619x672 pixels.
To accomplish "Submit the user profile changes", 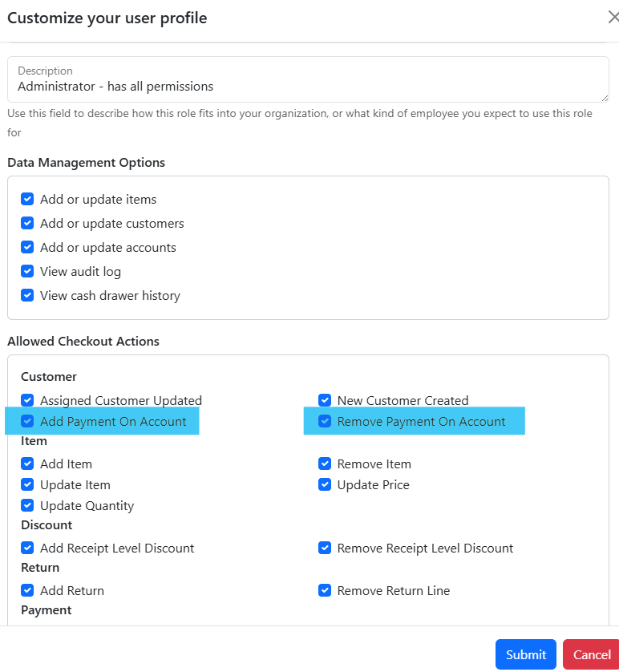I will [x=525, y=654].
